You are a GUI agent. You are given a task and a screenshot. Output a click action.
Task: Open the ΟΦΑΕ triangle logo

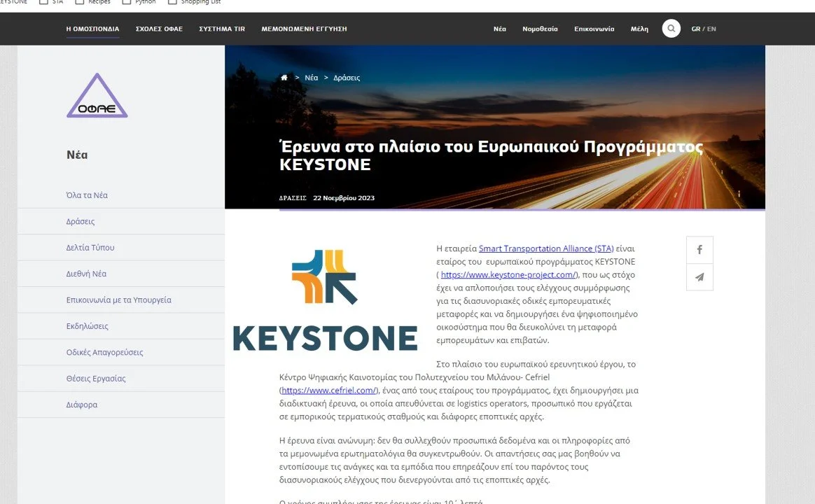97,96
